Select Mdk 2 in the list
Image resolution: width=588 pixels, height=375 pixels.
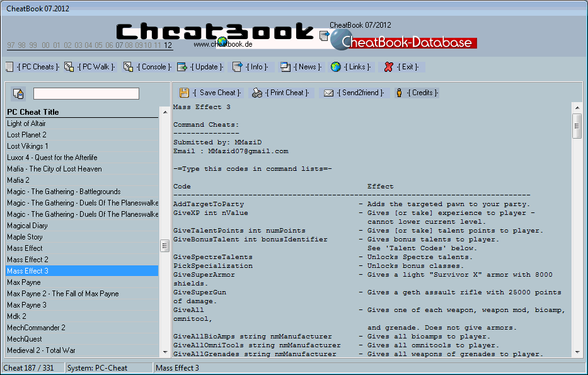click(82, 316)
